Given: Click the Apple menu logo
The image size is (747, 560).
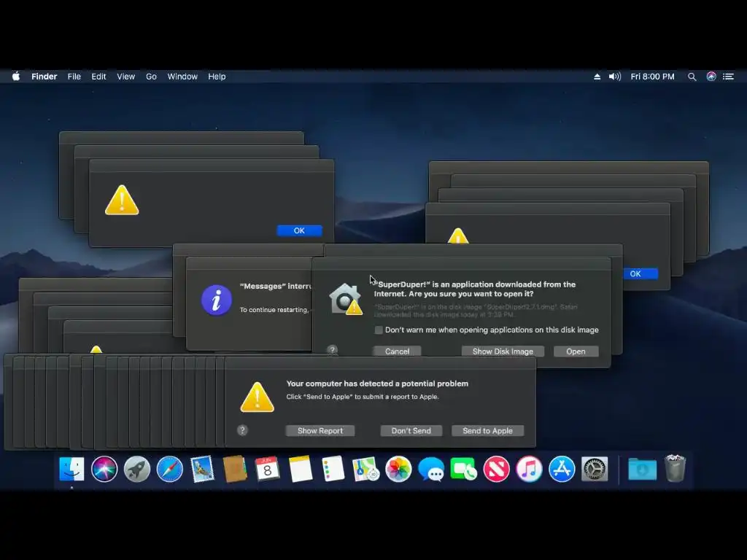Looking at the screenshot, I should [16, 76].
